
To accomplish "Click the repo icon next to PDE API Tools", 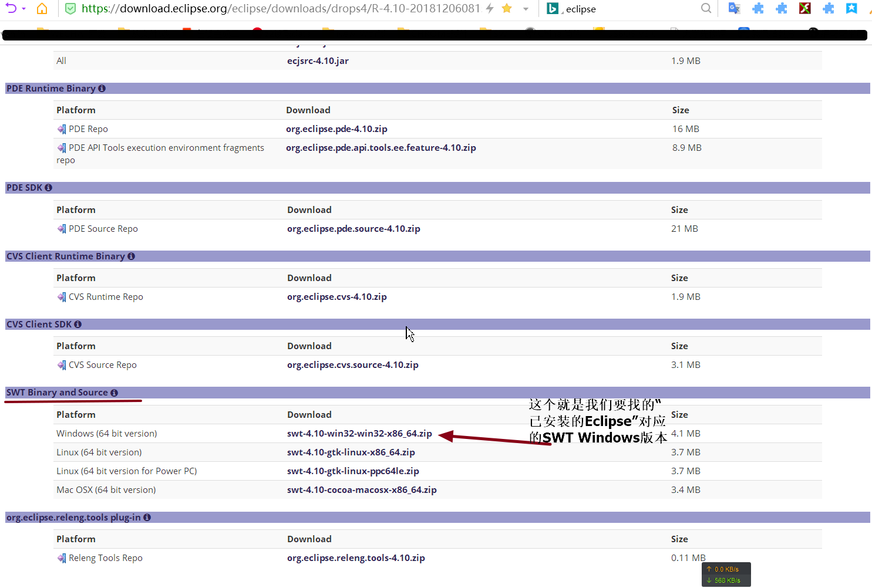I will (62, 148).
